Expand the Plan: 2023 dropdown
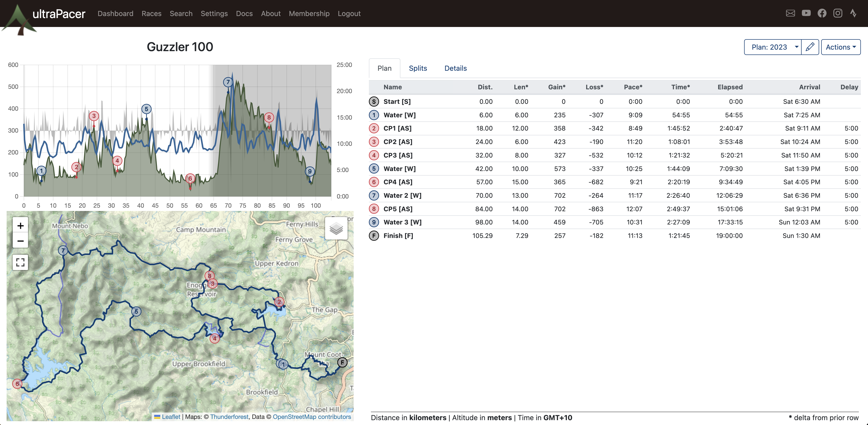 click(x=772, y=47)
